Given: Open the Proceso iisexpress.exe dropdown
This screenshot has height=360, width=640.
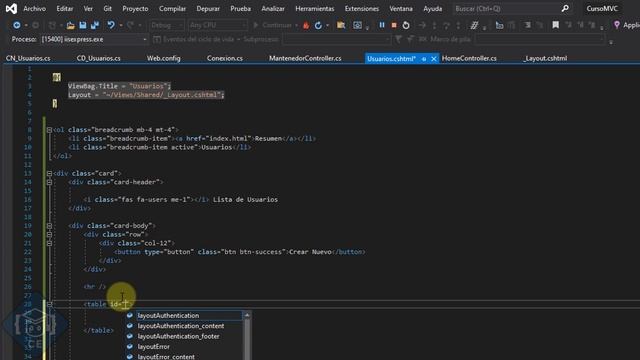Looking at the screenshot, I should point(94,40).
